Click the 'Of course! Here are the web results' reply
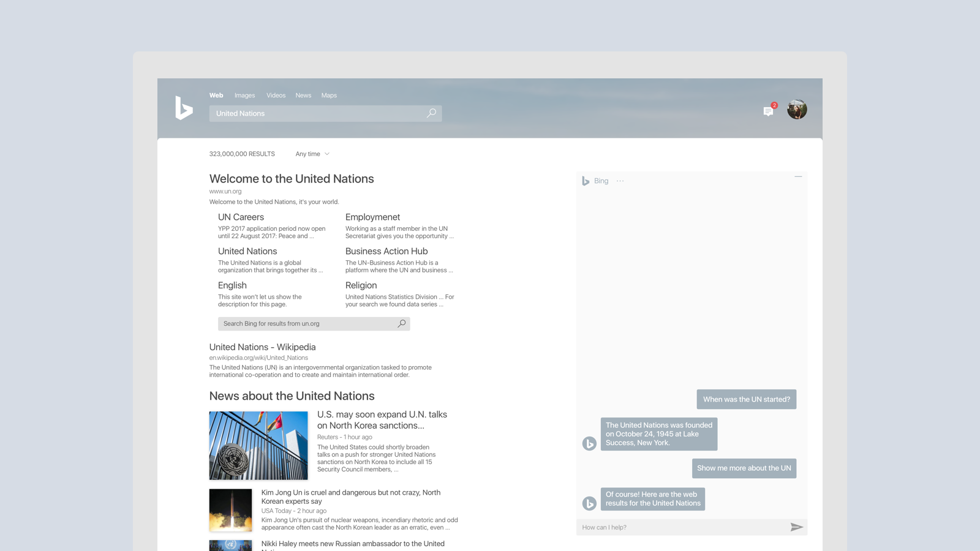 tap(652, 499)
